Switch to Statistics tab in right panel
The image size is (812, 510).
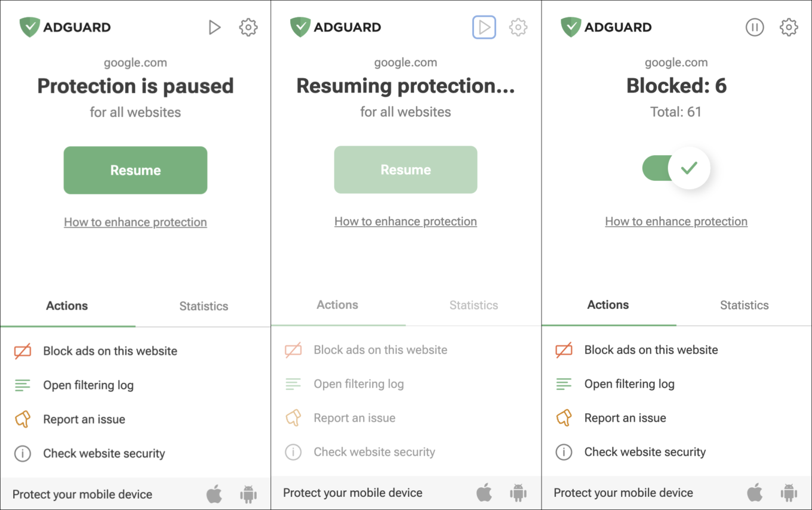[x=744, y=305]
